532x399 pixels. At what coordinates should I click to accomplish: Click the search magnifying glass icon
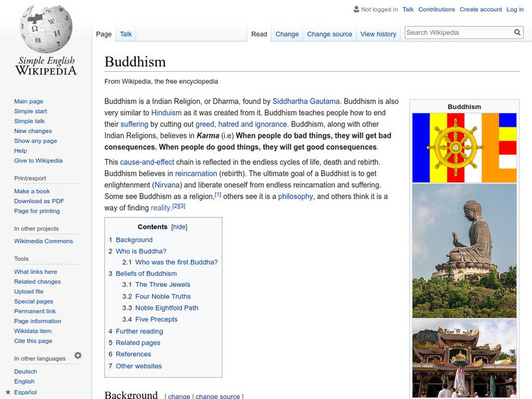pyautogui.click(x=517, y=31)
